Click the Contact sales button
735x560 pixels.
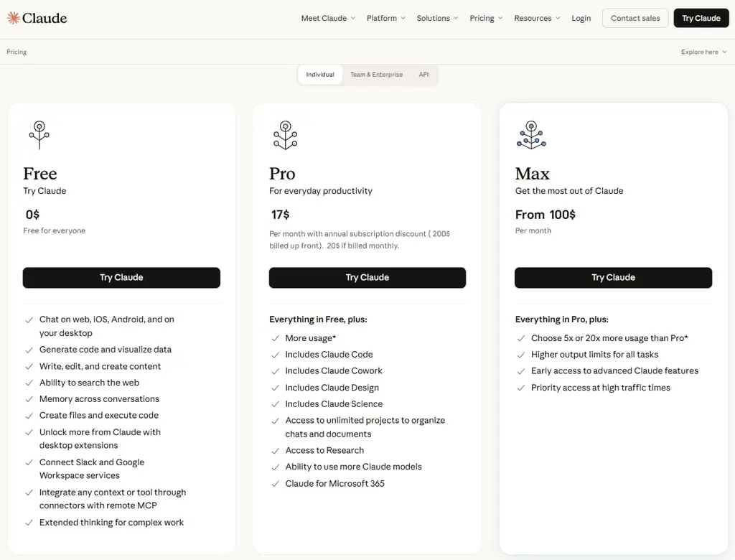635,18
